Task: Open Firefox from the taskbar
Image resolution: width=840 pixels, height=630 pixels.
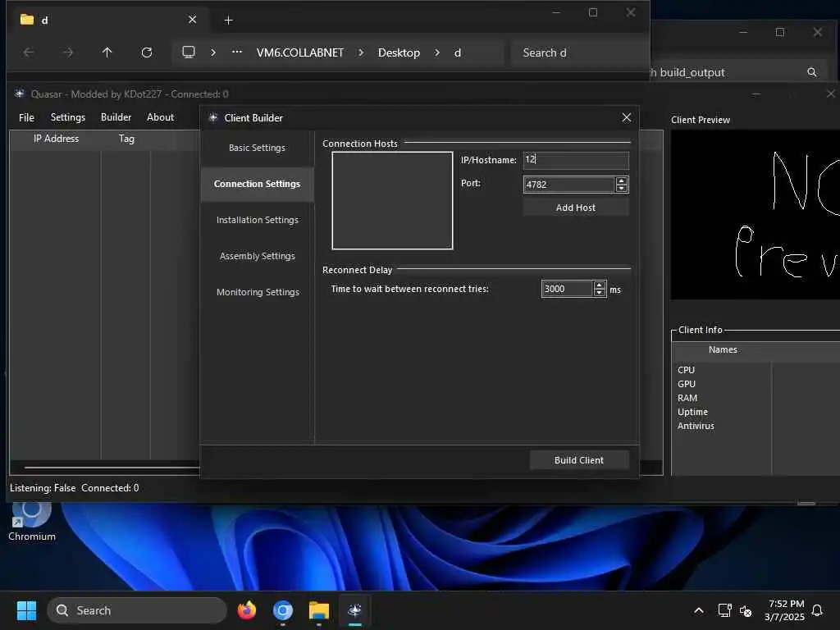Action: 246,610
